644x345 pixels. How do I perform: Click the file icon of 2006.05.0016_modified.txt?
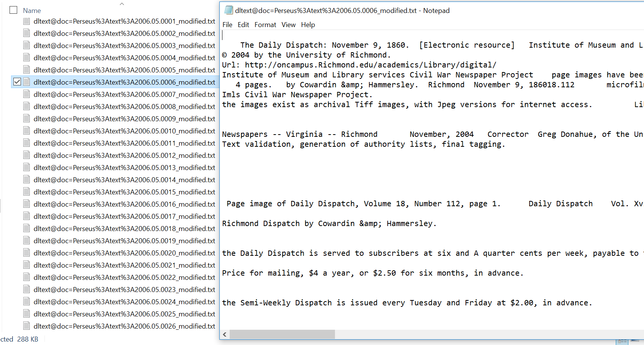tap(26, 204)
